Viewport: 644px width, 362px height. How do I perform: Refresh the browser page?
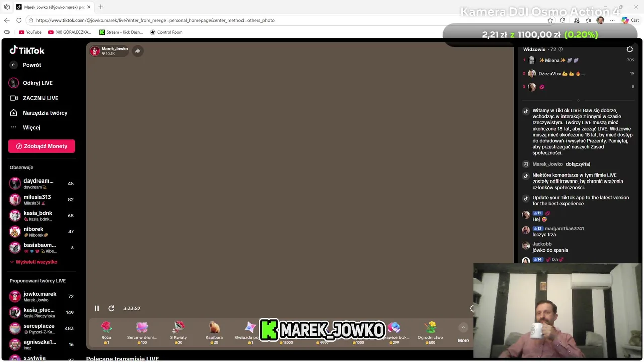point(19,20)
